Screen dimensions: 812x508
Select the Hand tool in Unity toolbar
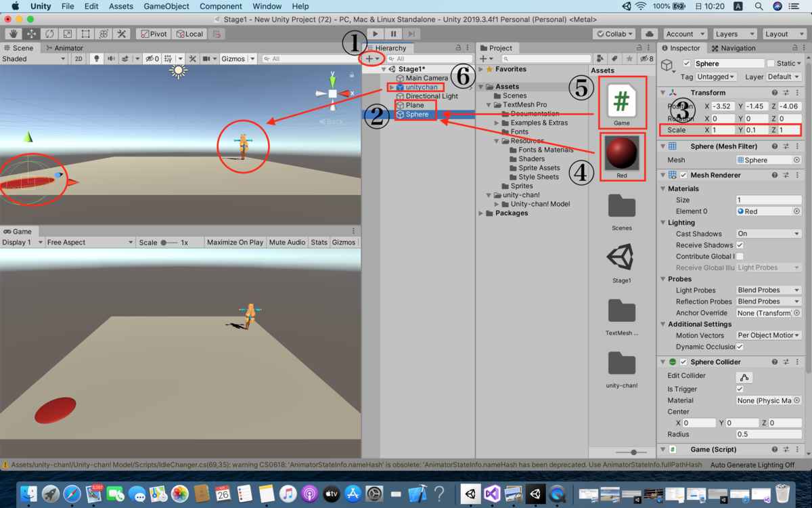click(14, 34)
